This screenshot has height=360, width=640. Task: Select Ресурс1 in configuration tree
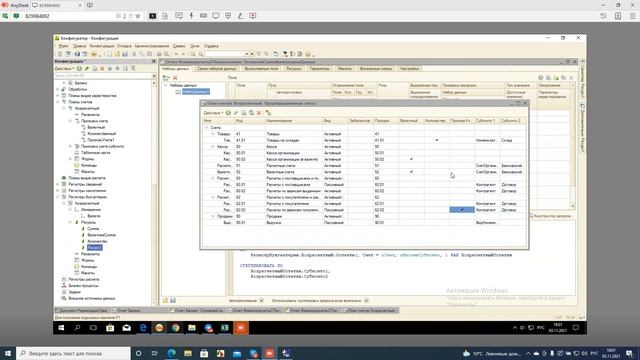(x=94, y=247)
